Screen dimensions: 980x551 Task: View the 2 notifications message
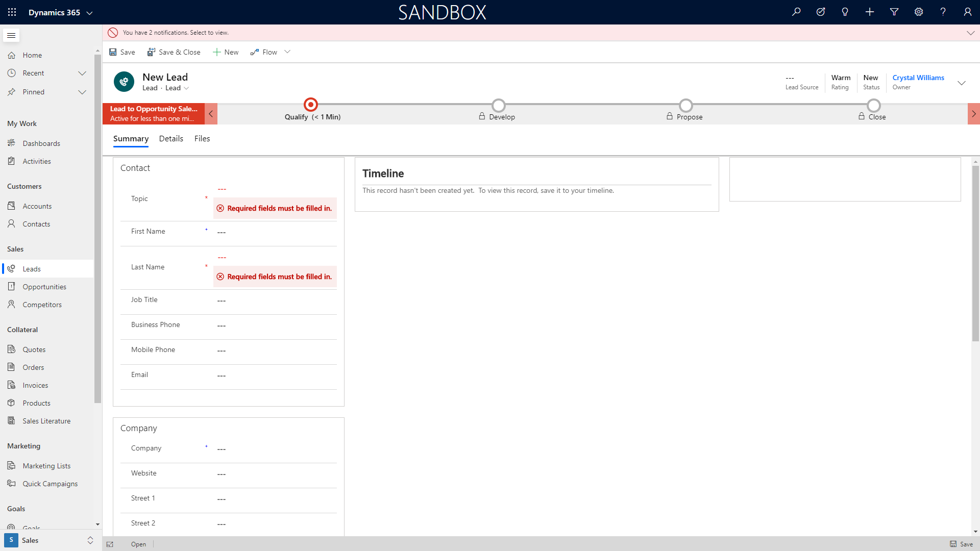tap(176, 33)
